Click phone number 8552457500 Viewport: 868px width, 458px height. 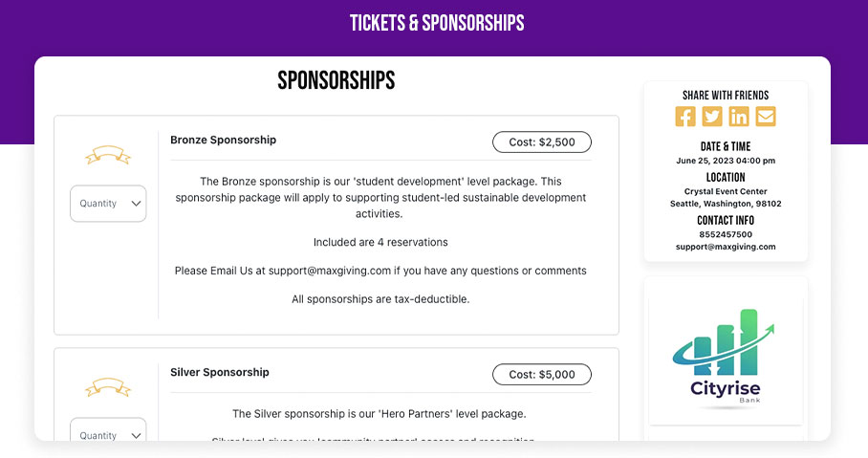[726, 234]
